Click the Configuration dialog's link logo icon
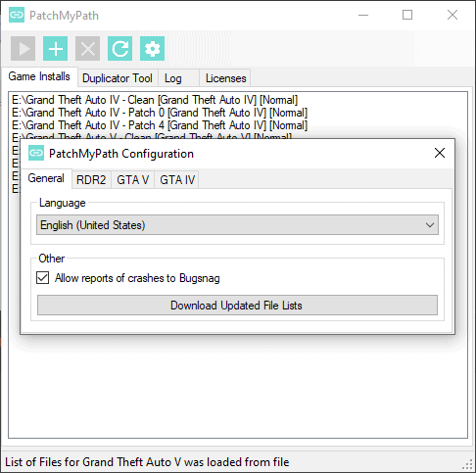 (36, 153)
